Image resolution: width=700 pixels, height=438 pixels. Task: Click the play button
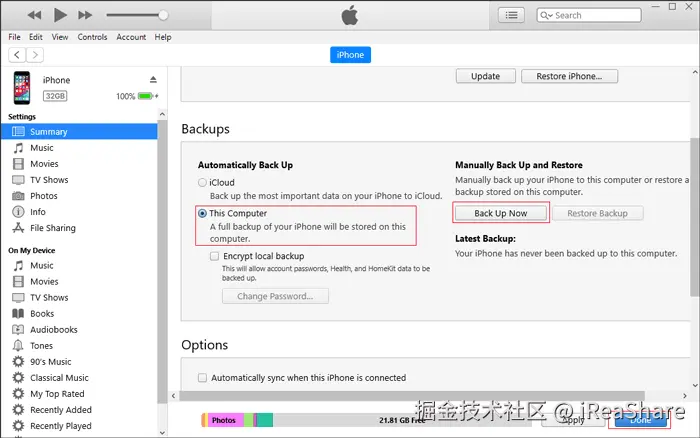click(60, 15)
